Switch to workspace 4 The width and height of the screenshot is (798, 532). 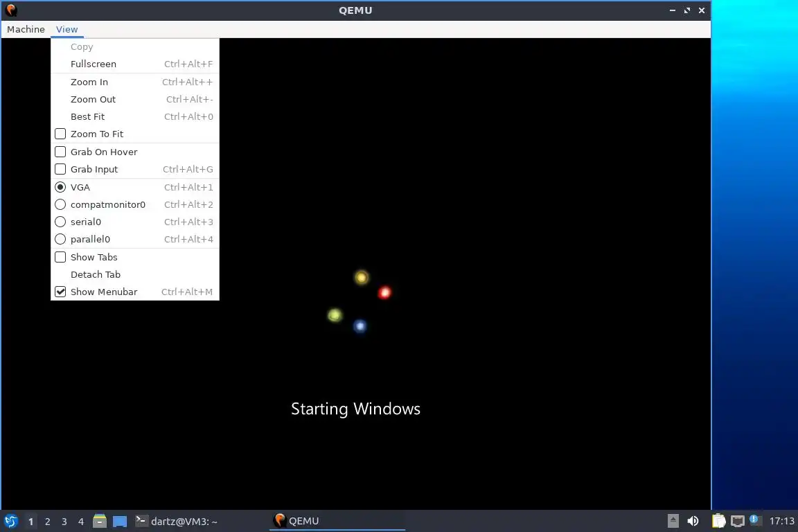pos(81,522)
